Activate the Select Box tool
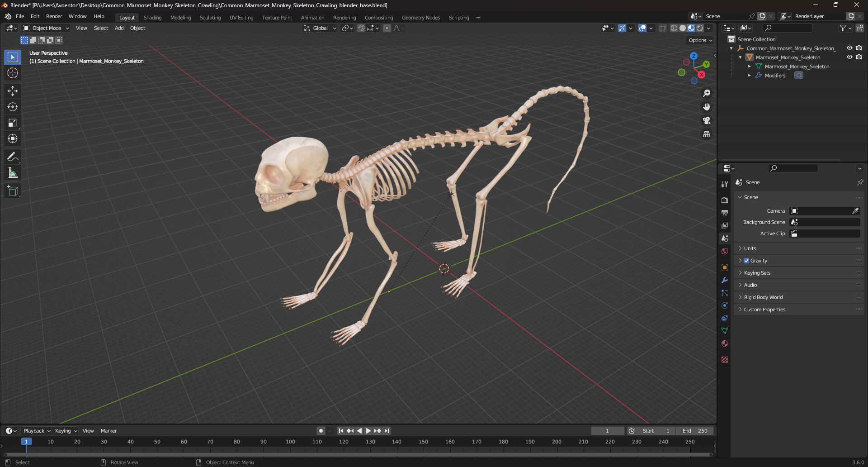The height and width of the screenshot is (467, 868). pyautogui.click(x=13, y=57)
